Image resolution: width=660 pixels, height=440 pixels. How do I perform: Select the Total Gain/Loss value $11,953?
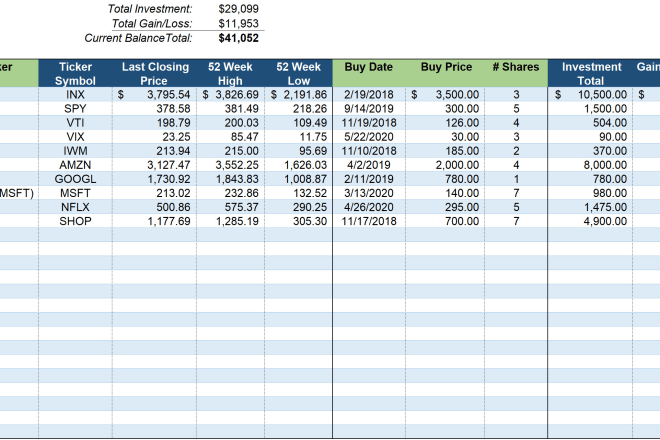pyautogui.click(x=238, y=24)
